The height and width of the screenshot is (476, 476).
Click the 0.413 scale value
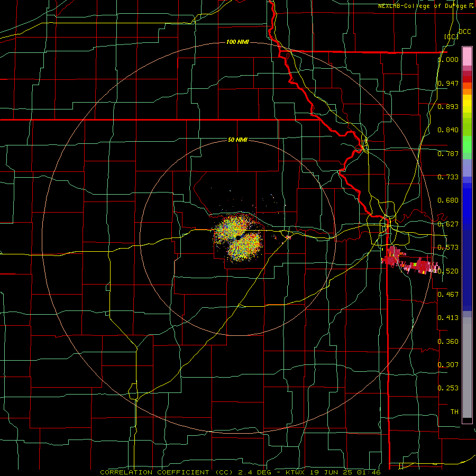448,318
